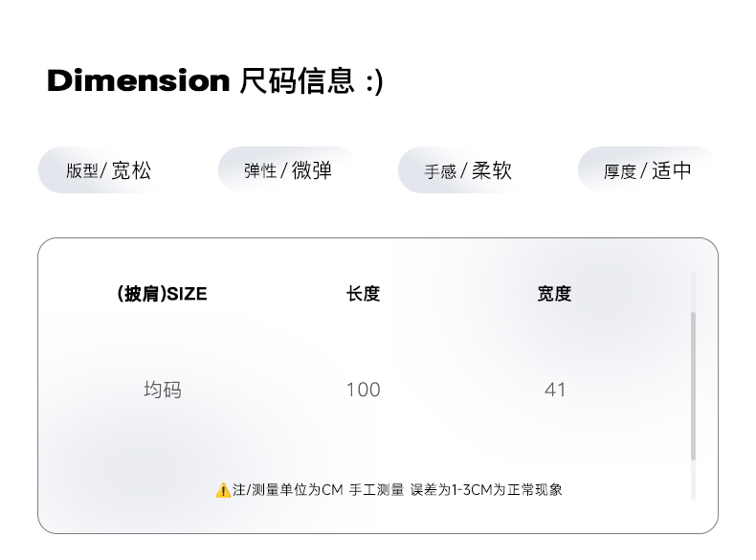
Task: Select the 宽度 column header
Action: 554,294
